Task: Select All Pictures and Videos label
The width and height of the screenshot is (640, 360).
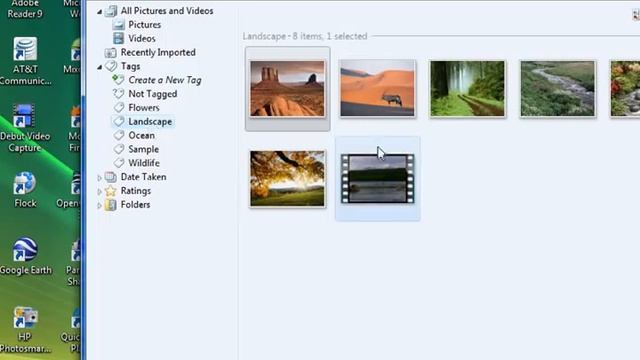Action: click(x=167, y=11)
